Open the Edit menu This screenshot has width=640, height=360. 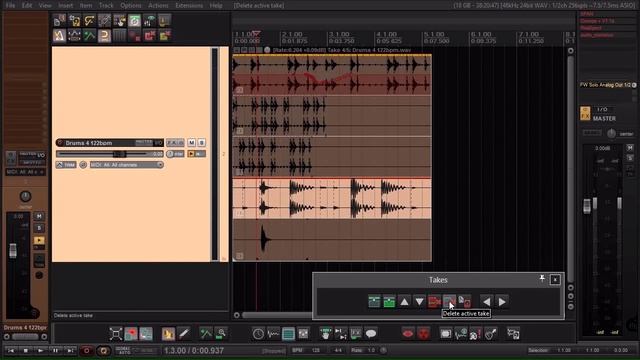[x=27, y=5]
